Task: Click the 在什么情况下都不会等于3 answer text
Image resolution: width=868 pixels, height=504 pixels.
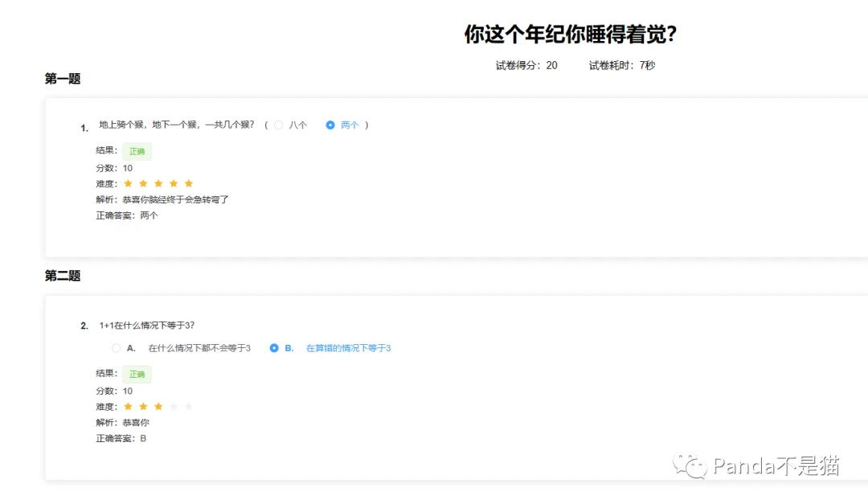Action: (199, 348)
